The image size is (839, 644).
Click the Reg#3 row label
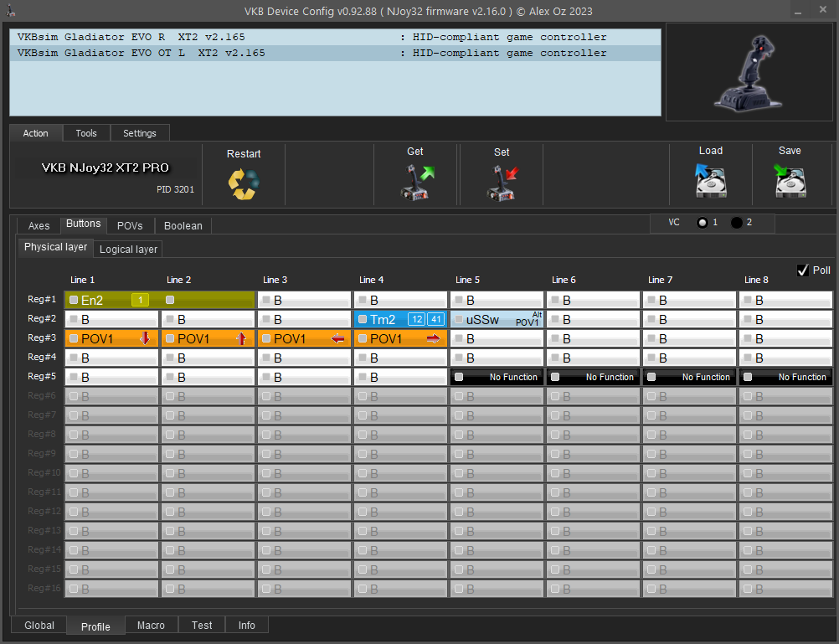(42, 337)
